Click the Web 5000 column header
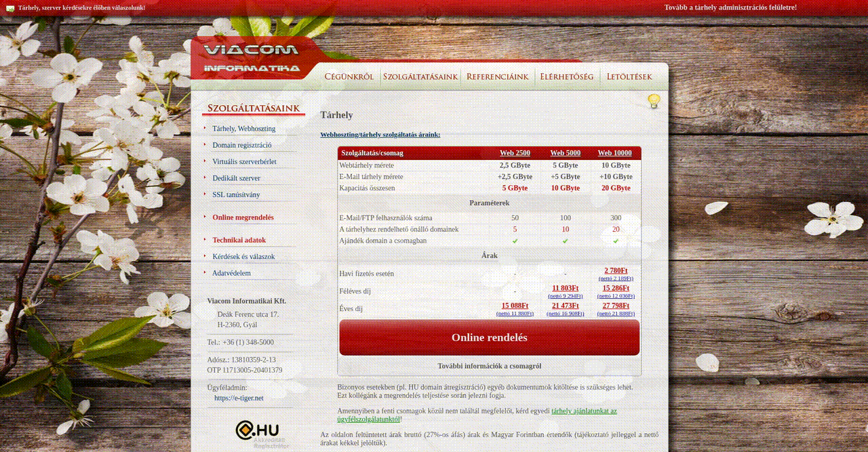The image size is (868, 452). tap(566, 153)
